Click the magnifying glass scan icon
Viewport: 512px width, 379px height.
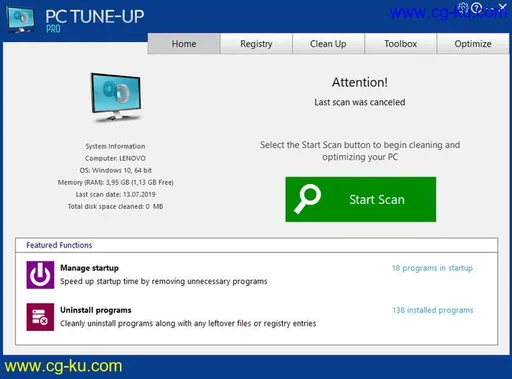[307, 199]
